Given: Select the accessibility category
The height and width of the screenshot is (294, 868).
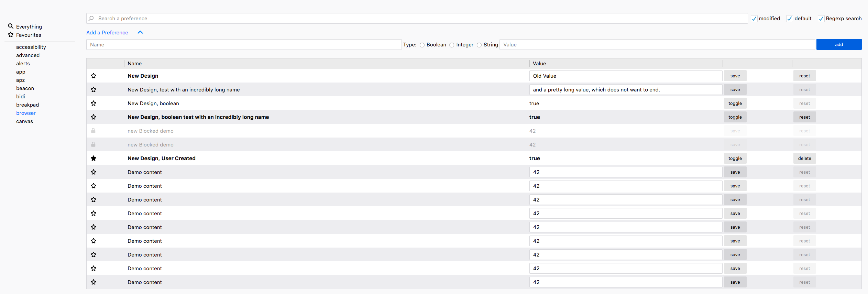Looking at the screenshot, I should tap(31, 47).
